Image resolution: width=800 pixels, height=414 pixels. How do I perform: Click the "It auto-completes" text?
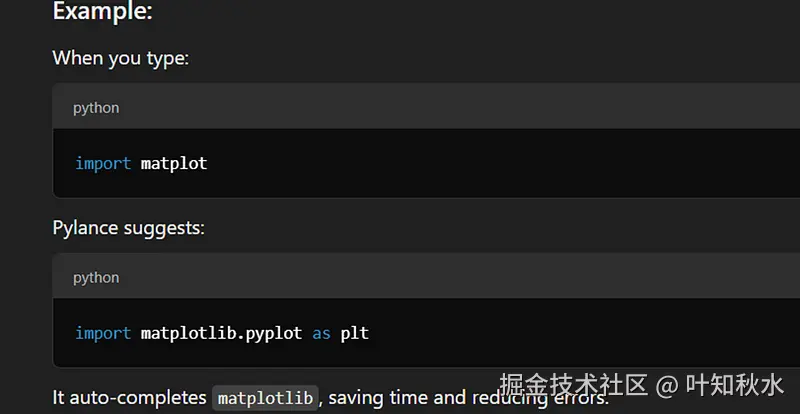tap(128, 398)
